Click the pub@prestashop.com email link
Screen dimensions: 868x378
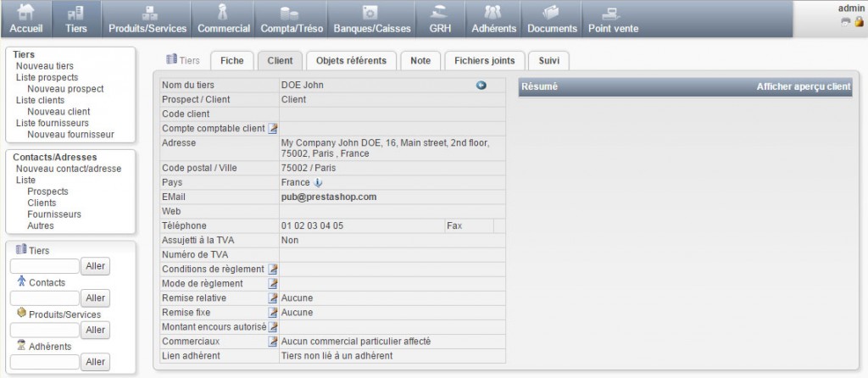click(329, 197)
